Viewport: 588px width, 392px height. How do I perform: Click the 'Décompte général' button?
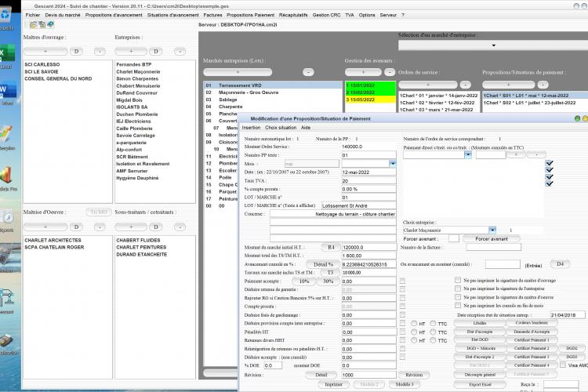coord(480,375)
